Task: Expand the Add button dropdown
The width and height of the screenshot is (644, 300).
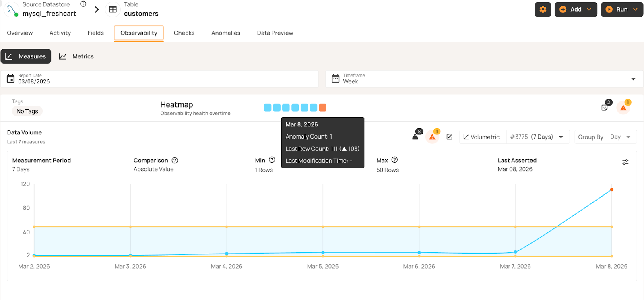Action: pyautogui.click(x=589, y=9)
